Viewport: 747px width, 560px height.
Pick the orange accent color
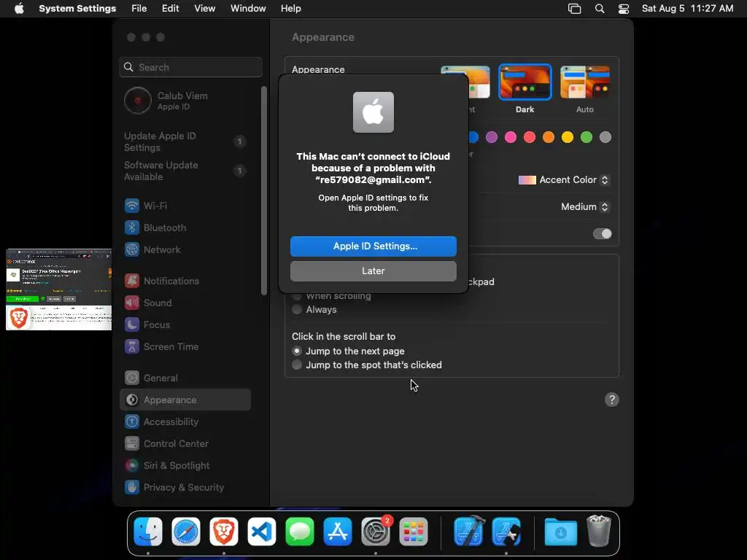[549, 137]
